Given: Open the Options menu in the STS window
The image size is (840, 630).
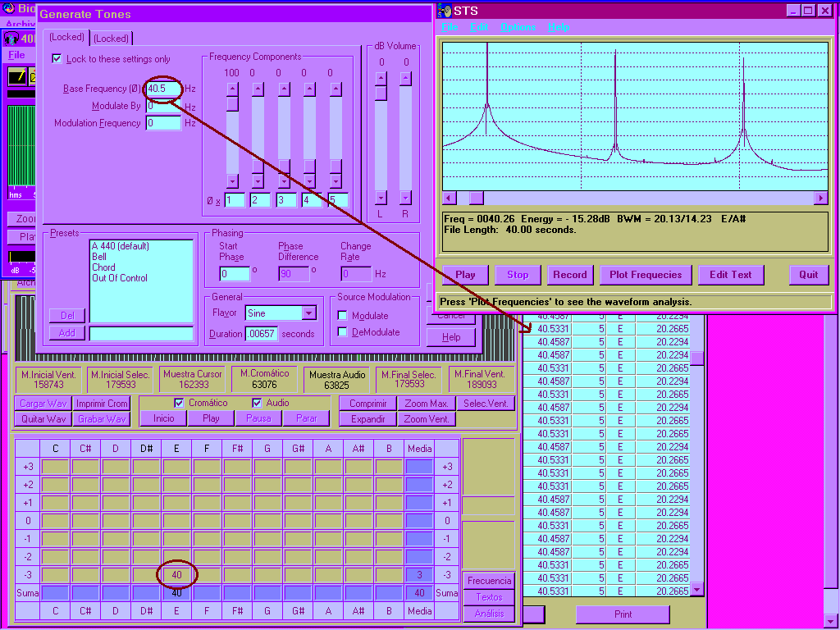Looking at the screenshot, I should [x=518, y=27].
